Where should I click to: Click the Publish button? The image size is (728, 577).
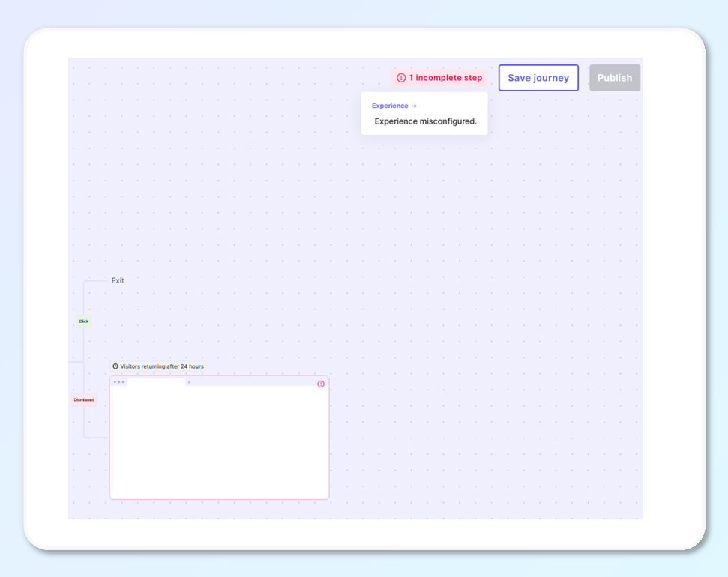pos(615,78)
